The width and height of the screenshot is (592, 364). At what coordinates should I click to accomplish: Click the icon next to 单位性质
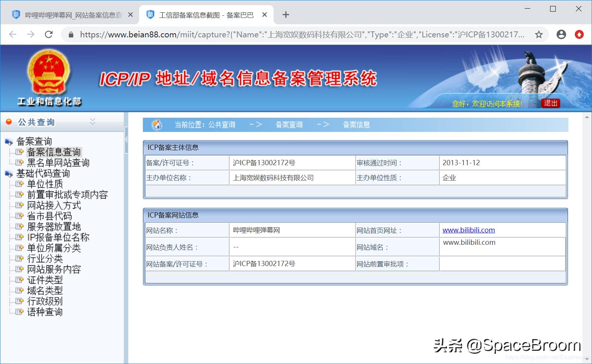point(19,184)
